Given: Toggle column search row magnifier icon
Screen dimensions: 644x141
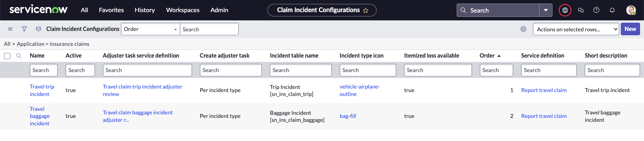Looking at the screenshot, I should (18, 56).
